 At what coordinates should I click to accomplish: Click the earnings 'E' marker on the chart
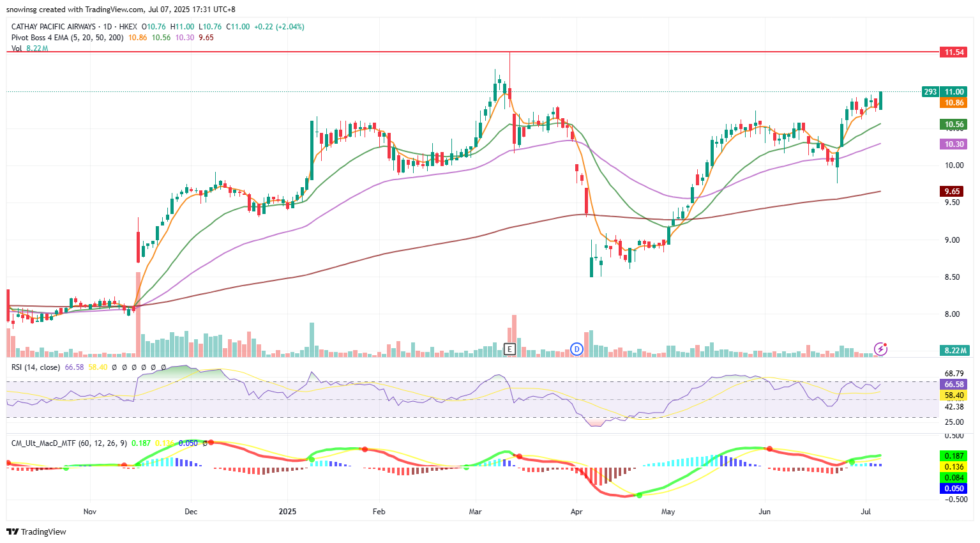click(x=509, y=349)
